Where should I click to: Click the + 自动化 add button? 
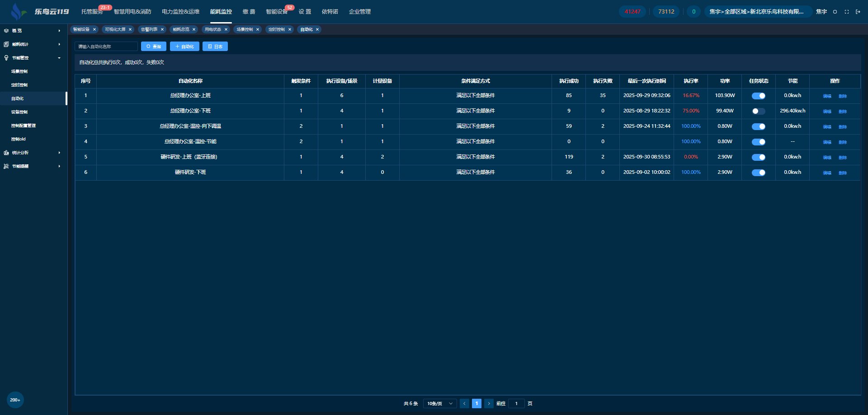point(184,47)
